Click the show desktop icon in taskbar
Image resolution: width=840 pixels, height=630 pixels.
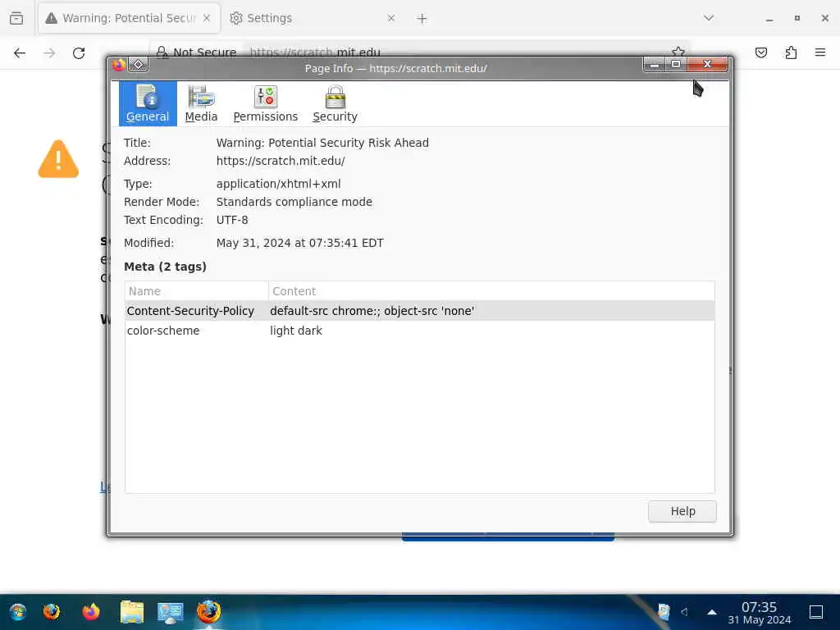click(x=816, y=612)
